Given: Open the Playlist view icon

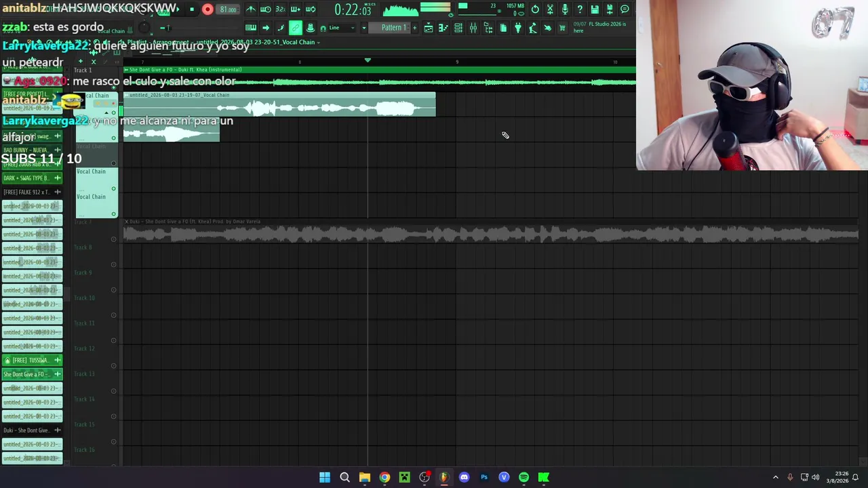Looking at the screenshot, I should (x=429, y=28).
